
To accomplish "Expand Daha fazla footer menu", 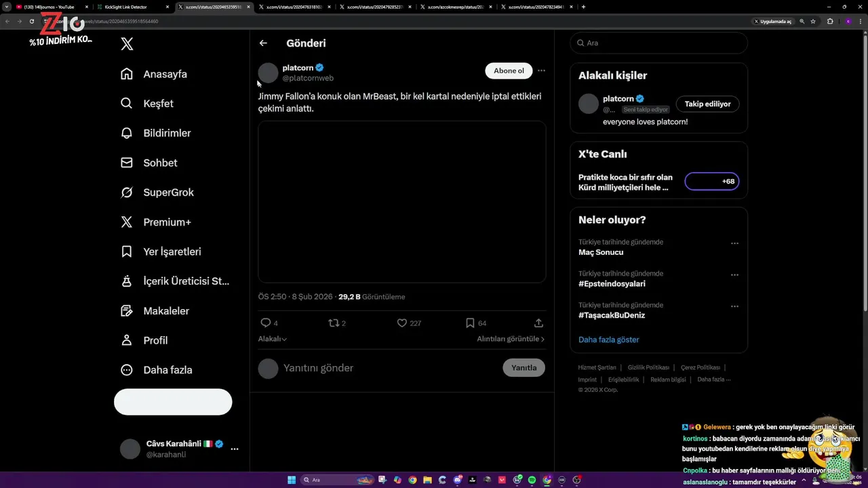I will pos(713,380).
